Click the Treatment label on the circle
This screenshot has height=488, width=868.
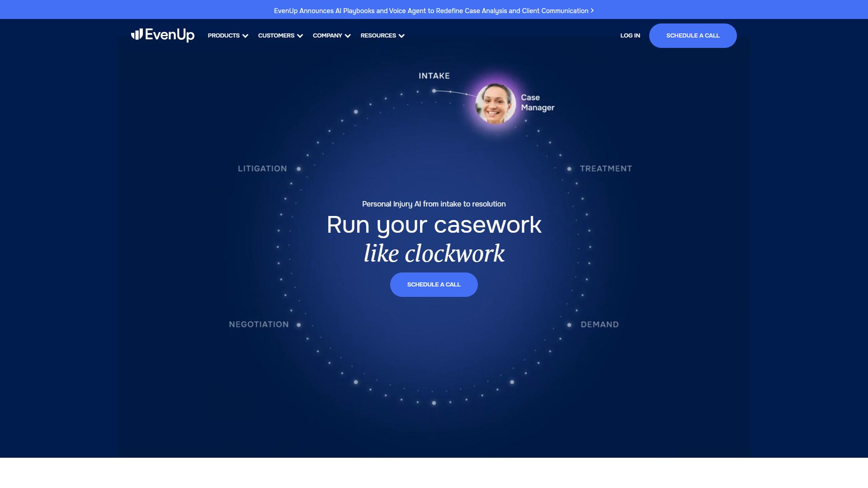(606, 169)
